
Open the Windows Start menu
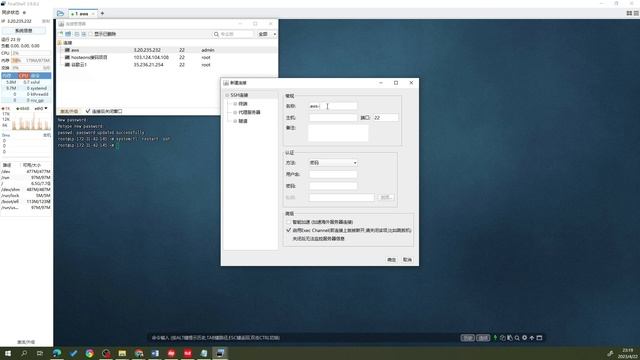click(8, 353)
